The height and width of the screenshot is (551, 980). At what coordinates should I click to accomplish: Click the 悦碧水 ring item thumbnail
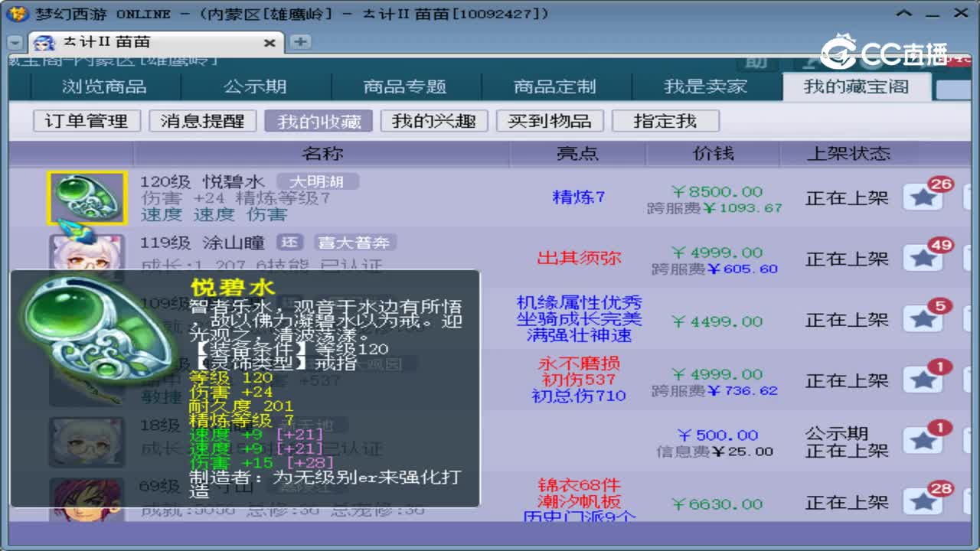(87, 198)
